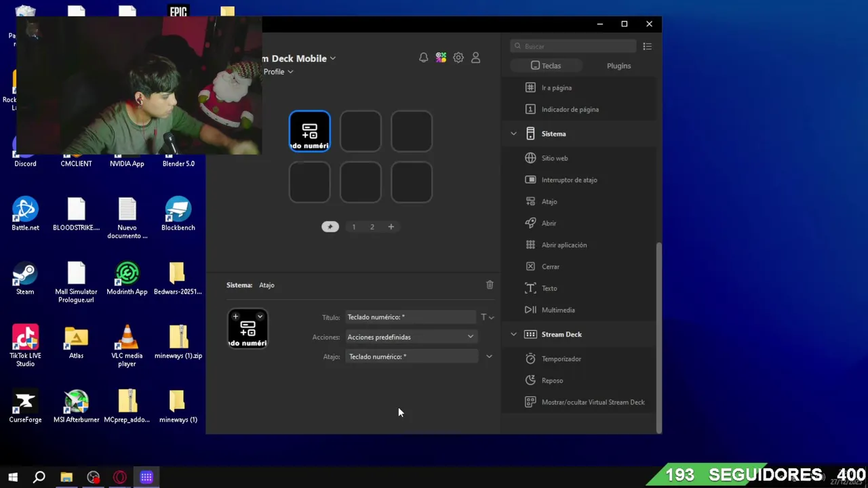The width and height of the screenshot is (868, 488).
Task: Open TikTok LIVE Studio desktop shortcut
Action: [25, 346]
